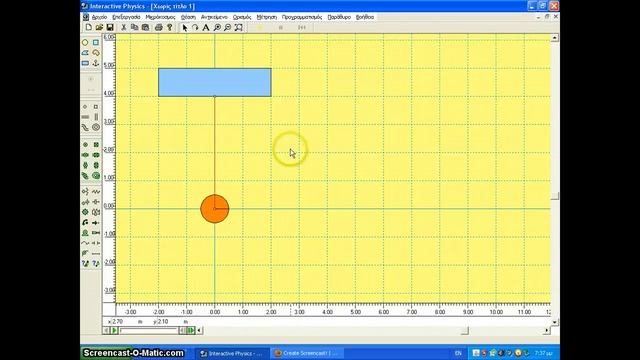This screenshot has width=640, height=360.
Task: Select the Torque tool
Action: click(x=85, y=222)
